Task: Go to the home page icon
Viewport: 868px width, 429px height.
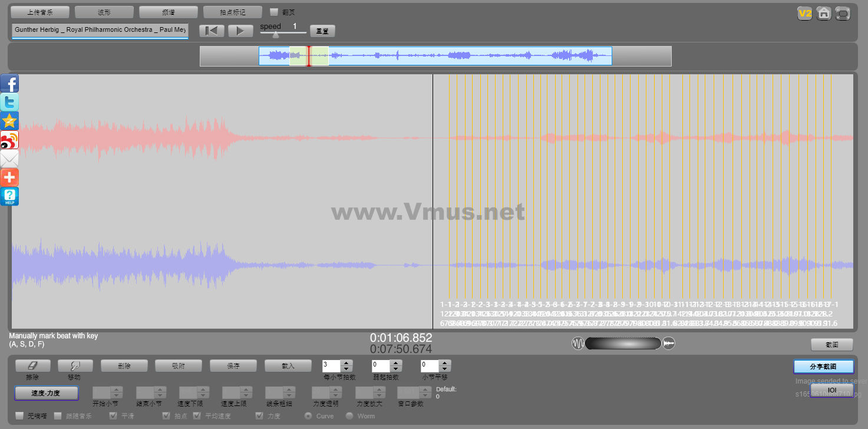Action: [x=824, y=14]
